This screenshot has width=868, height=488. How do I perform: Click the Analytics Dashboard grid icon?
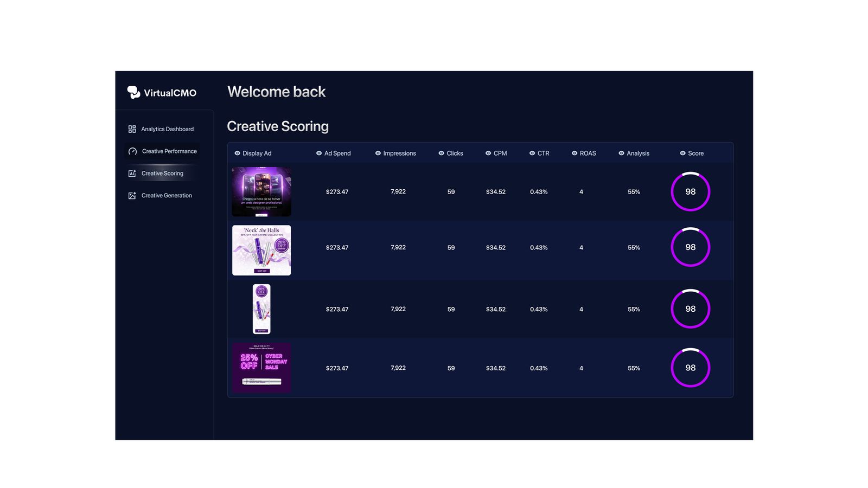tap(132, 129)
